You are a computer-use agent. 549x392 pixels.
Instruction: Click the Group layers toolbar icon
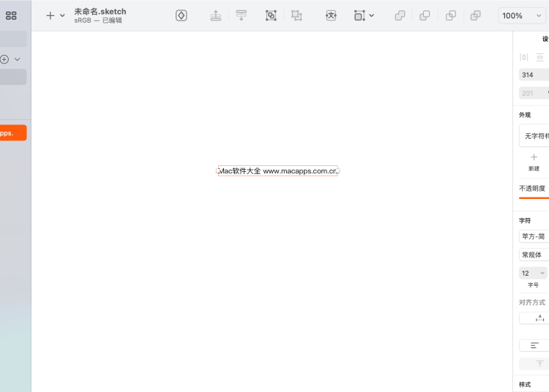tap(271, 15)
